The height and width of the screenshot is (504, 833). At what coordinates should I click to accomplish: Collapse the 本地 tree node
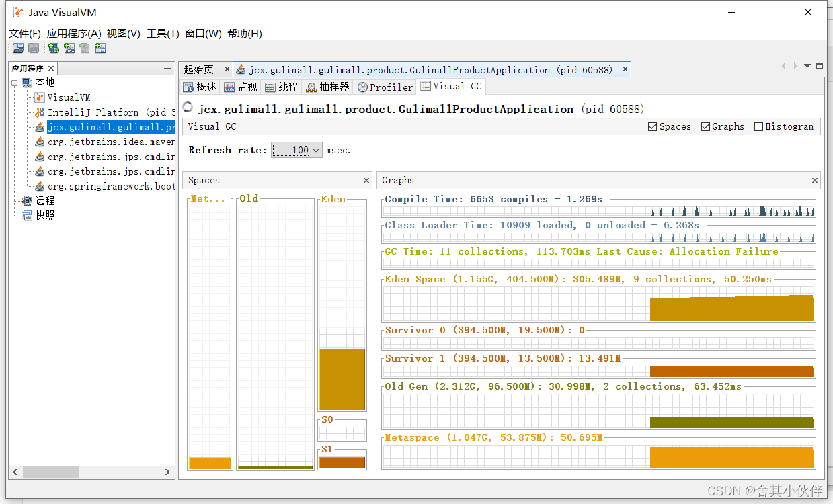click(x=15, y=83)
